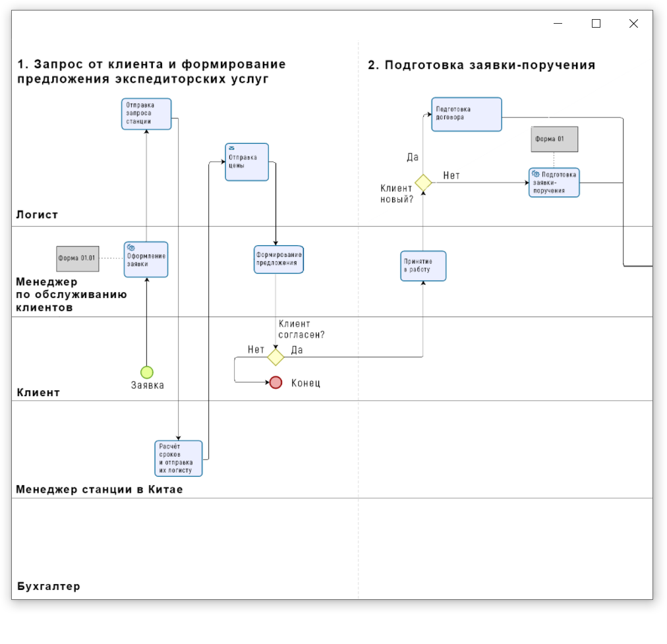Click gear icon in Оформление заявки task

pos(131,248)
